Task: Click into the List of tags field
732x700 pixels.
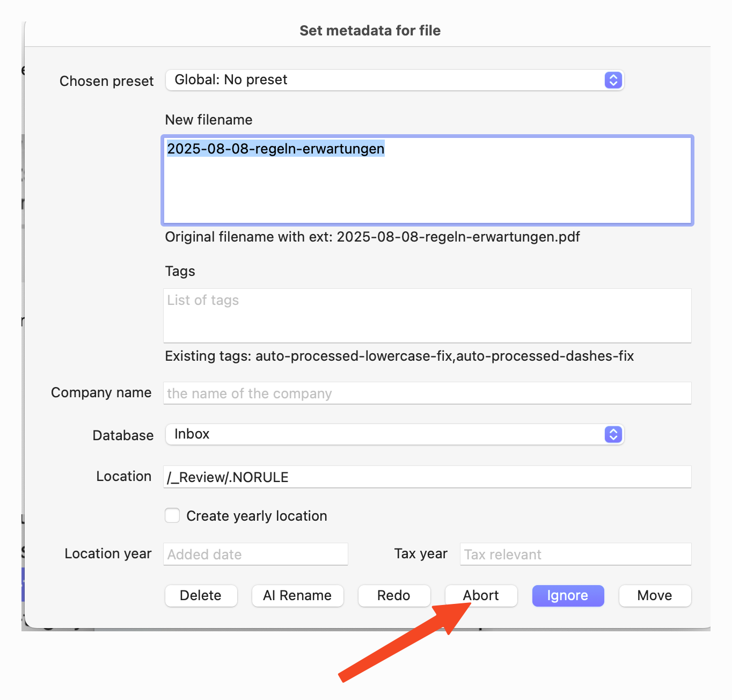Action: point(427,316)
